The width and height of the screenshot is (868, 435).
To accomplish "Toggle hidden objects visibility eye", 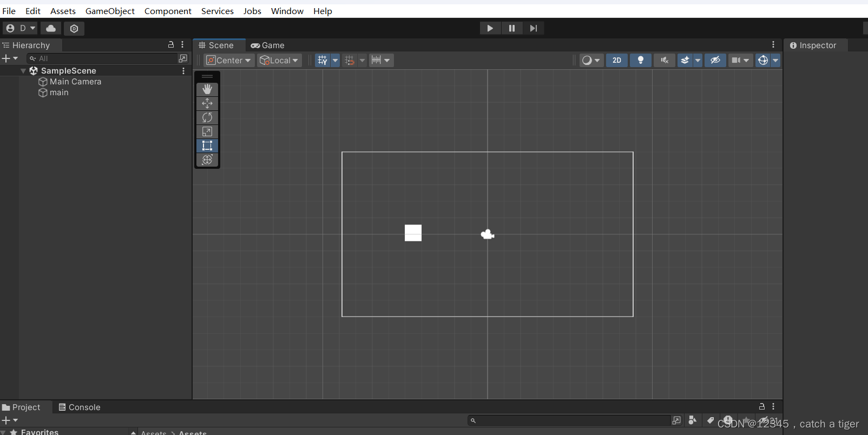I will [715, 60].
